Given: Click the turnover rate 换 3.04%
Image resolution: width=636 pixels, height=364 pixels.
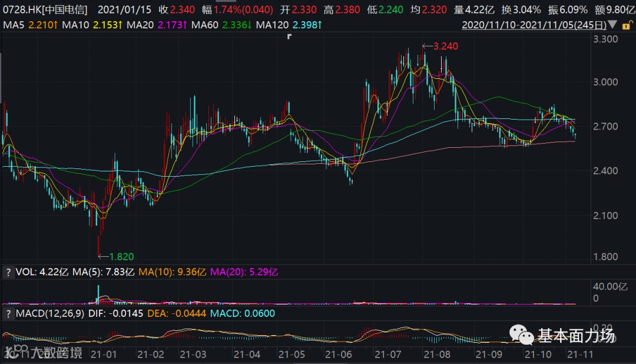Looking at the screenshot, I should click(521, 9).
